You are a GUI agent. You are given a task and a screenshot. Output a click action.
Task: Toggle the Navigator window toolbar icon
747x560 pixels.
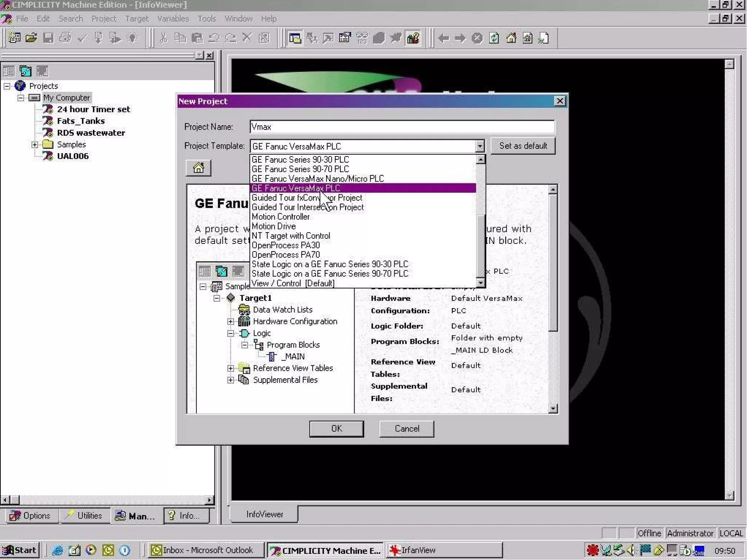(x=295, y=38)
